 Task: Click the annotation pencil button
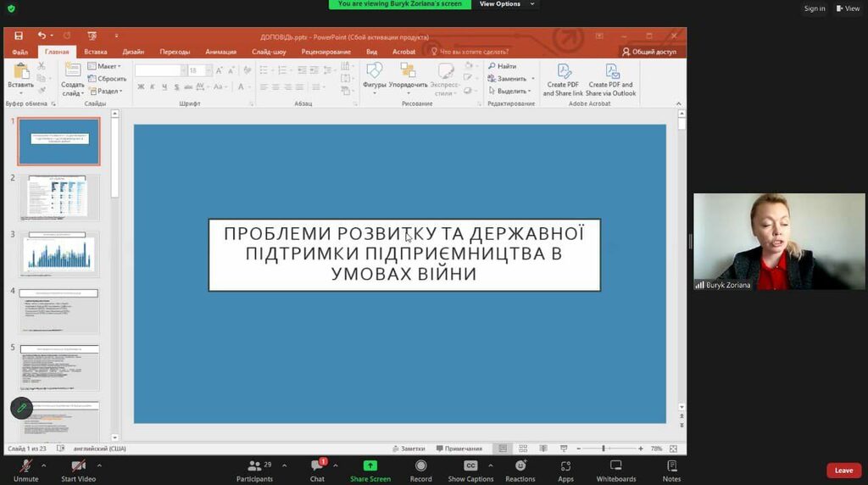click(21, 408)
